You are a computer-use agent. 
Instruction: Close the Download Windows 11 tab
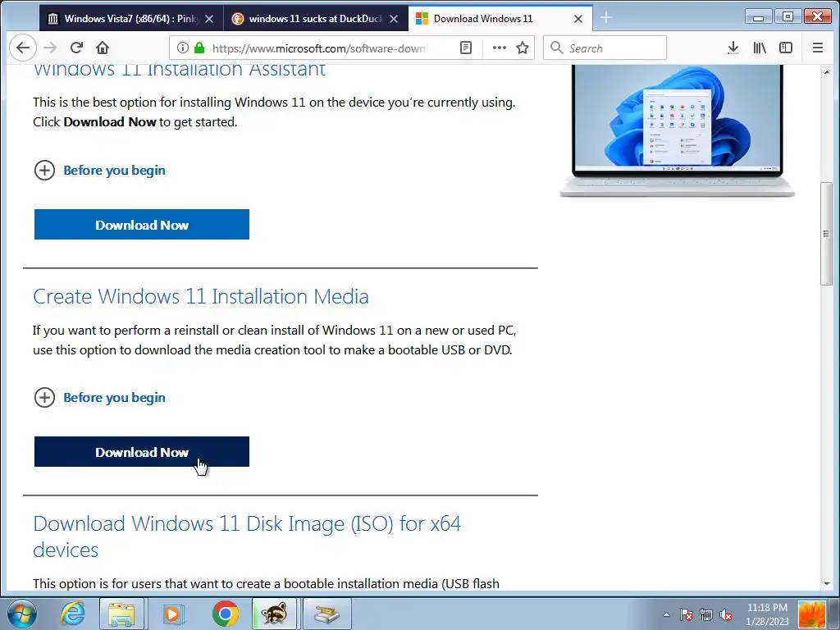tap(578, 19)
